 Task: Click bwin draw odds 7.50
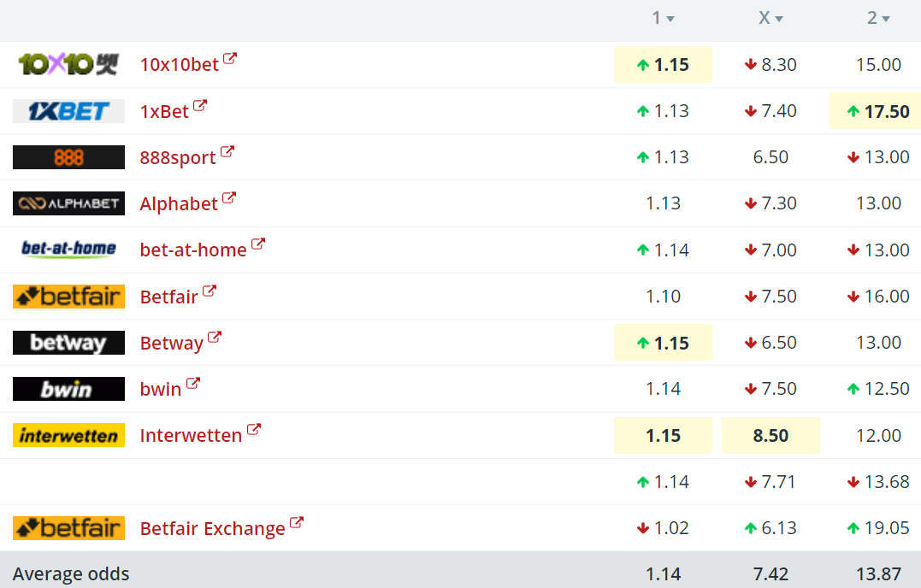770,389
